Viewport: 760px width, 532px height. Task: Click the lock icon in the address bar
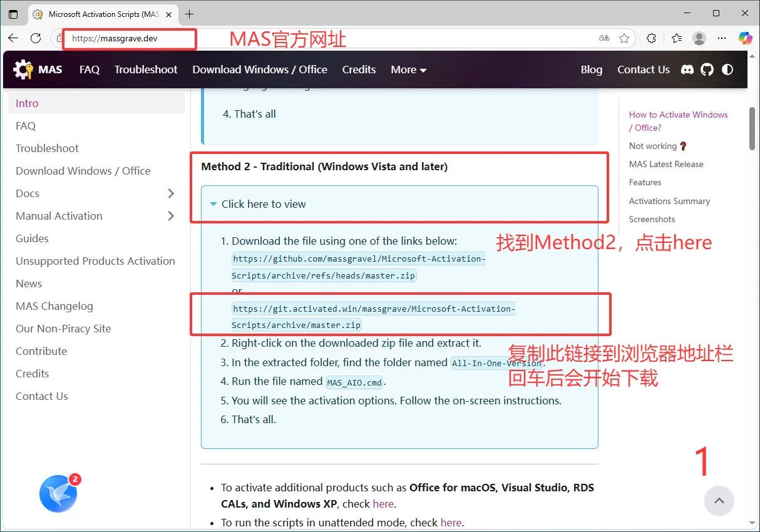tap(61, 38)
